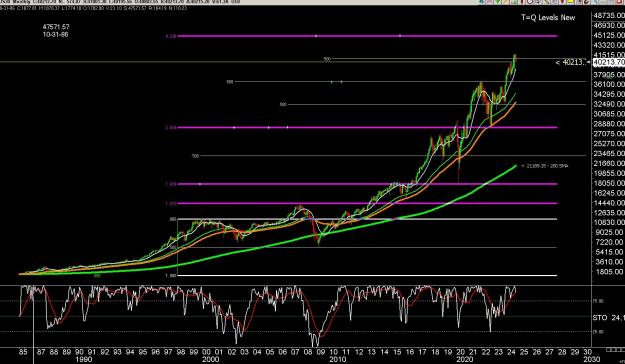Screen dimensions: 625x364
Task: Select the '< 40213..' last price marker
Action: tap(571, 63)
